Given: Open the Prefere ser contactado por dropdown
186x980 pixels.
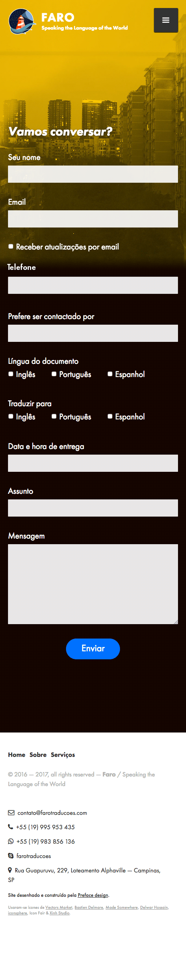Looking at the screenshot, I should coord(93,333).
